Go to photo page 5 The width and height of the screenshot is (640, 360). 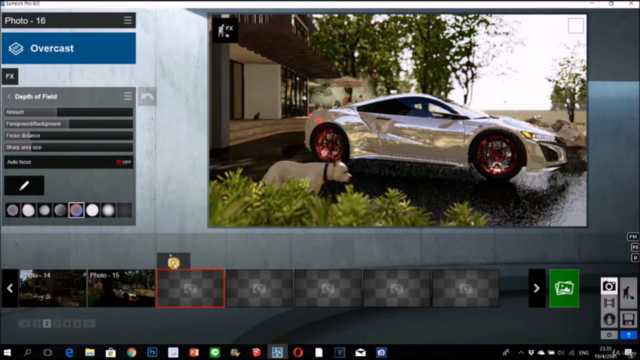click(x=77, y=324)
